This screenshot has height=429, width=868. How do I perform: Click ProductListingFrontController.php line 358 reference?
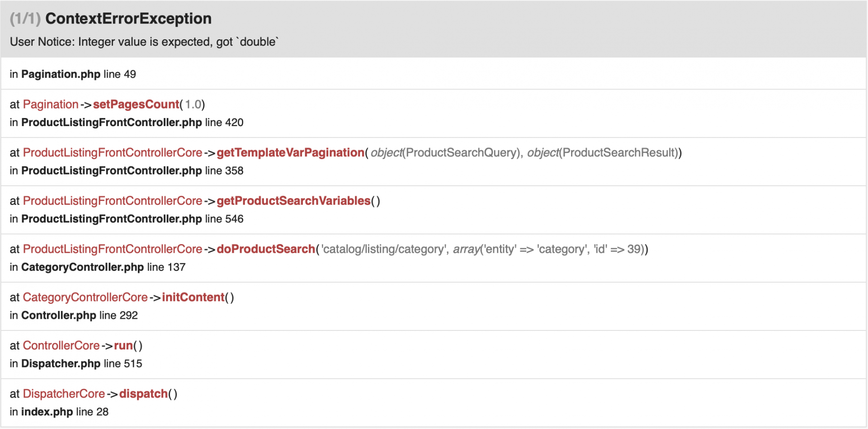point(111,171)
